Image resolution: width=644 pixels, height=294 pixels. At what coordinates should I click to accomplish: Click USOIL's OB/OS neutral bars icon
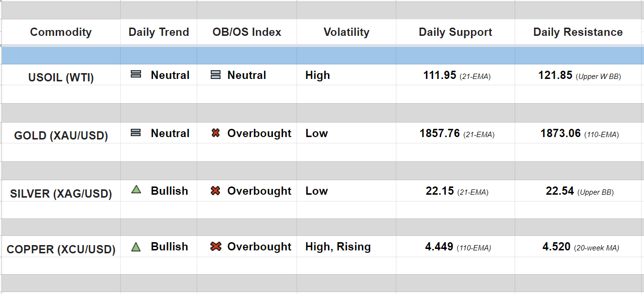(x=216, y=75)
